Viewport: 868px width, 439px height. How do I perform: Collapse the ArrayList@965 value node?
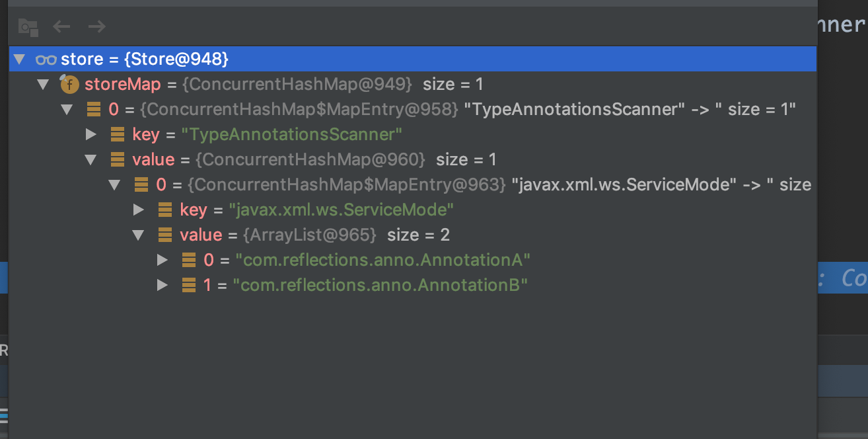point(139,235)
